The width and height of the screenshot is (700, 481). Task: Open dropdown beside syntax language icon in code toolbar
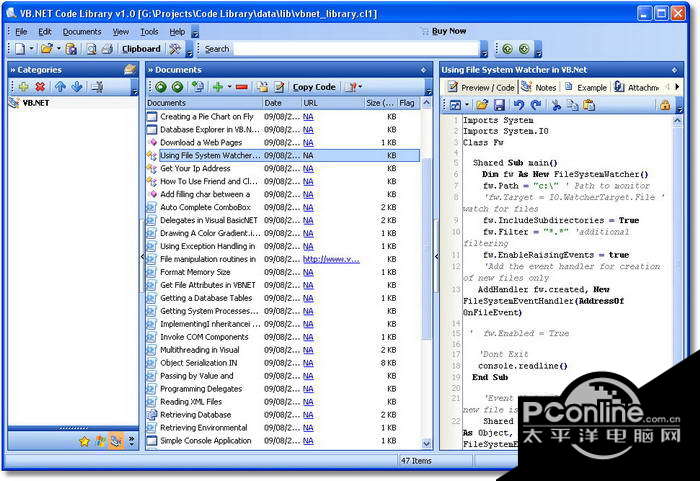tap(467, 105)
